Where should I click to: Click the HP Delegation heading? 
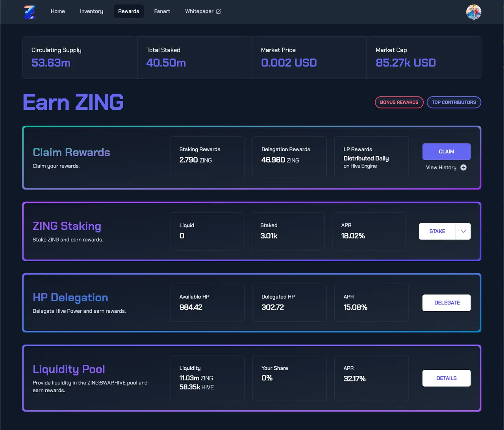pos(70,297)
